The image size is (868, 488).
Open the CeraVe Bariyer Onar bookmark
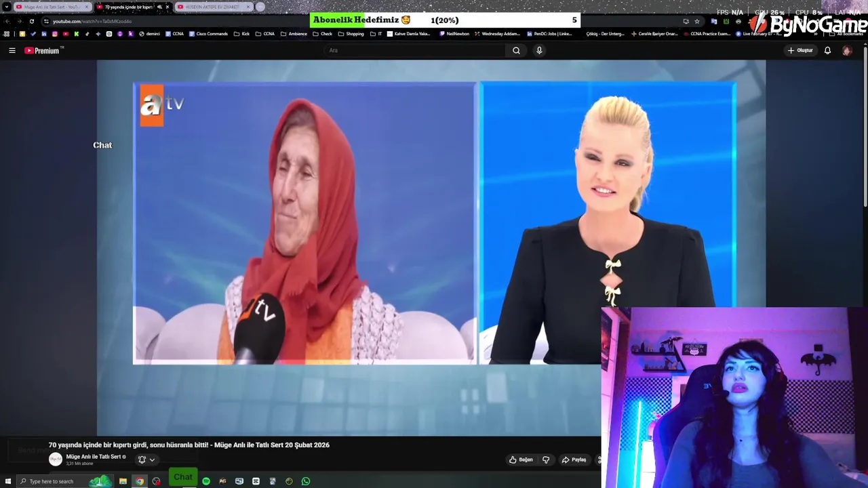654,34
